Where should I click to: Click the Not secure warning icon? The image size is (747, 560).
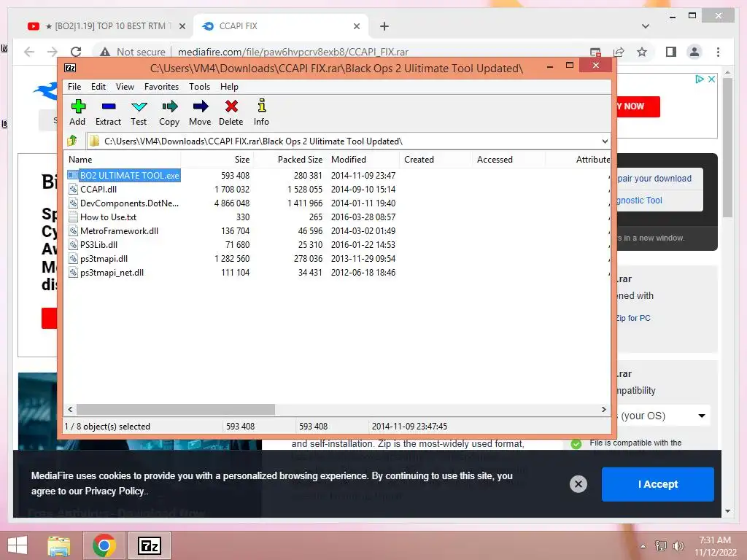click(x=105, y=52)
